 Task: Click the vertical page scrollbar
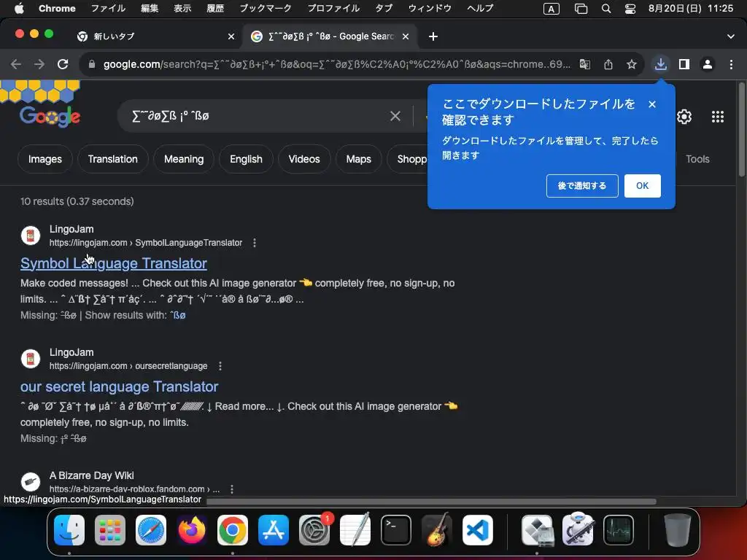coord(741,130)
